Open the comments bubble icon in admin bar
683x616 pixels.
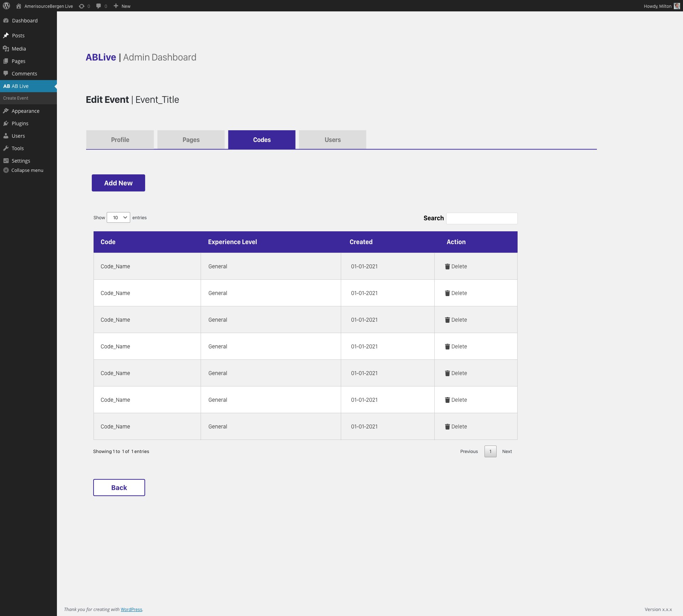99,6
